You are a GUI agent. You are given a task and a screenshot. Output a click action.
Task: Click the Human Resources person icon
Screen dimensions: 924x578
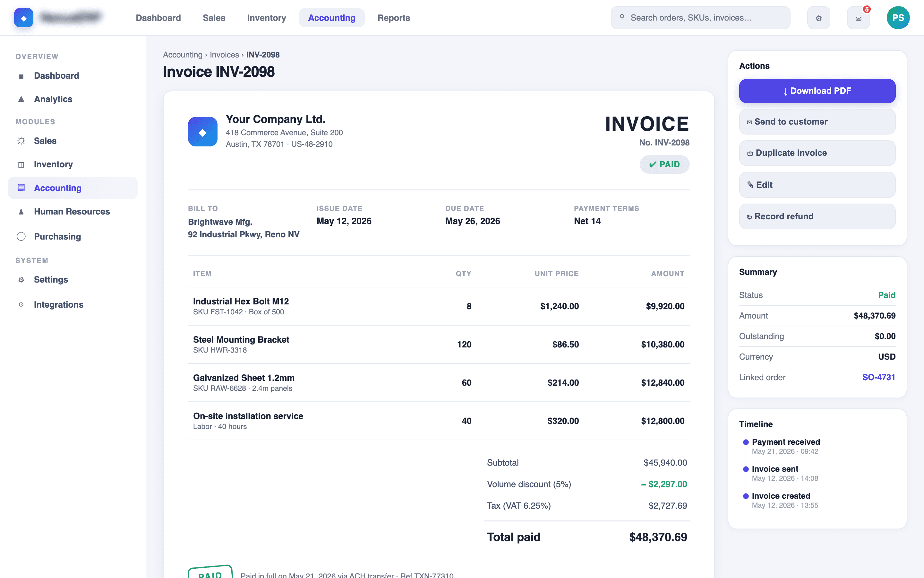[21, 212]
